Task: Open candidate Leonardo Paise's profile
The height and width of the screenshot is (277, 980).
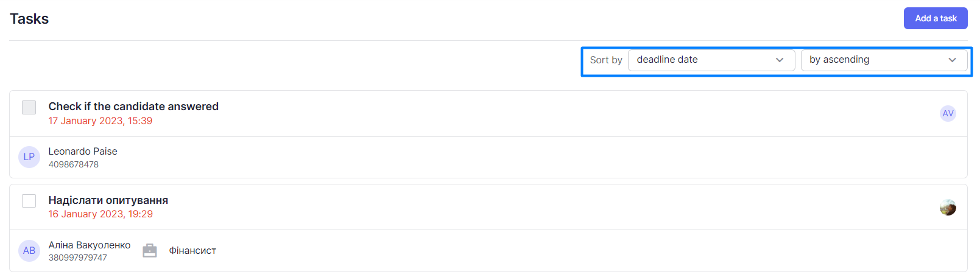Action: click(83, 152)
